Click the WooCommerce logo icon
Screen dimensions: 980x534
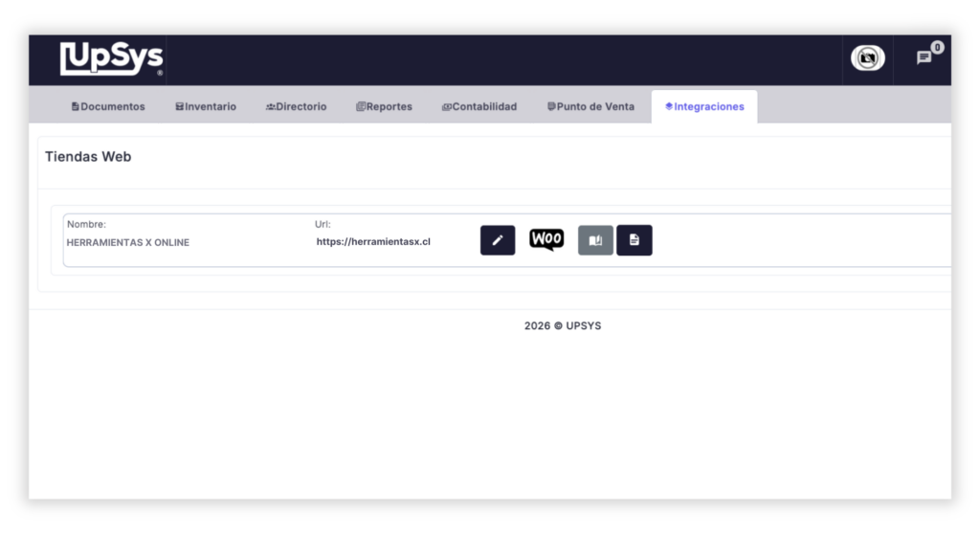[x=546, y=239]
